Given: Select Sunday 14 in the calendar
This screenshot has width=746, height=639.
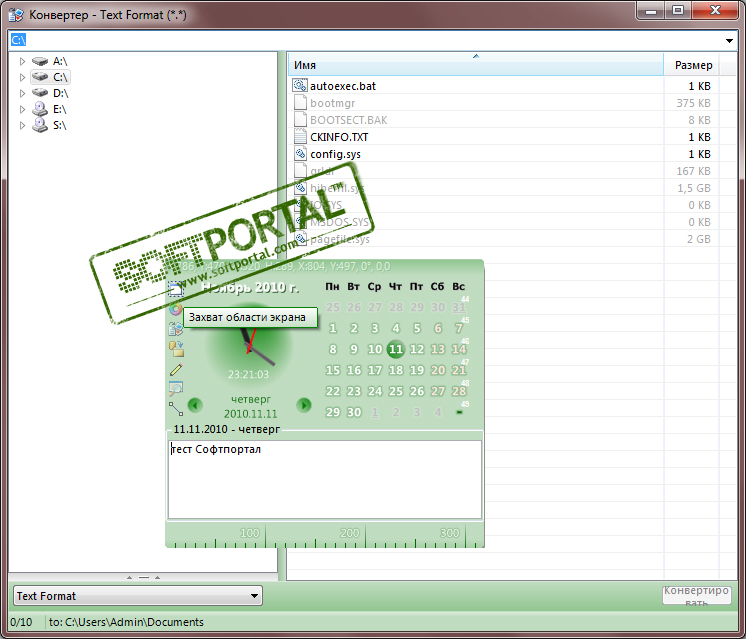Looking at the screenshot, I should 459,349.
